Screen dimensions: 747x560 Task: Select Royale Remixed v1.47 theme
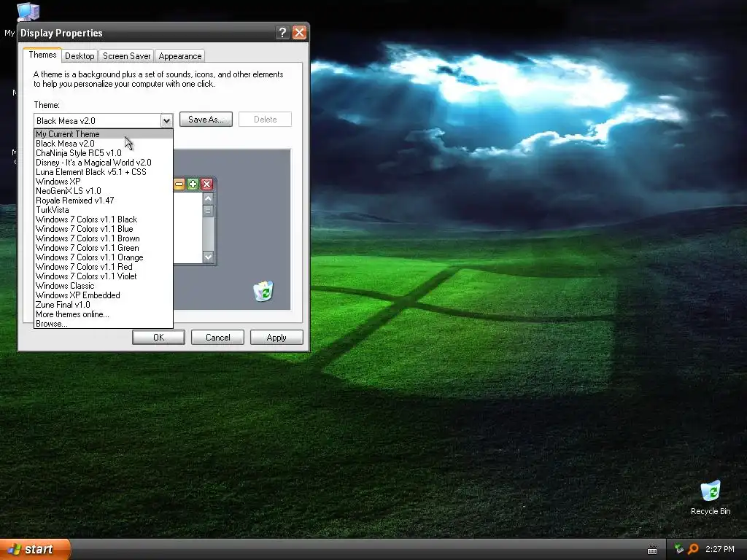(104, 201)
